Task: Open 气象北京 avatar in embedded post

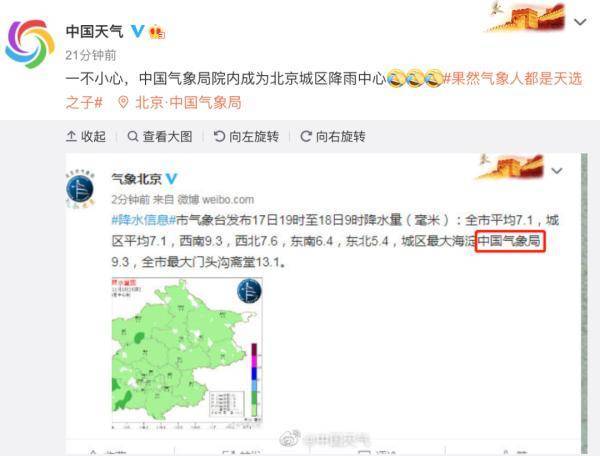Action: pyautogui.click(x=80, y=189)
